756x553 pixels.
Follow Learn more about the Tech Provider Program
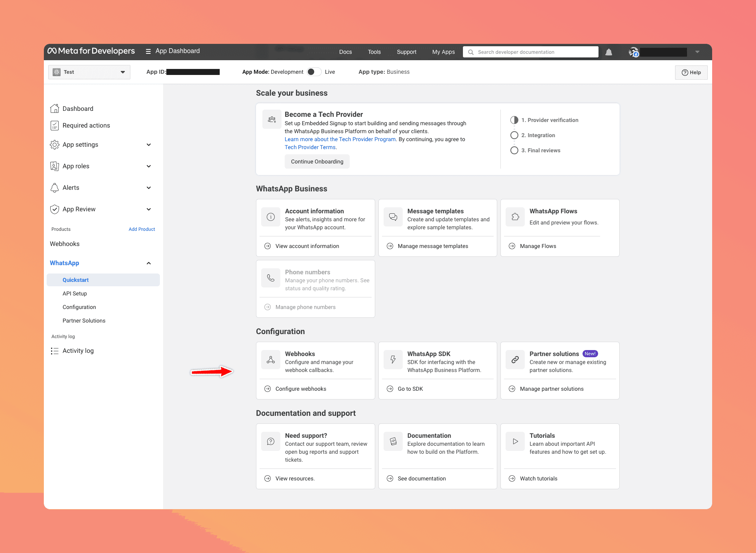[340, 139]
